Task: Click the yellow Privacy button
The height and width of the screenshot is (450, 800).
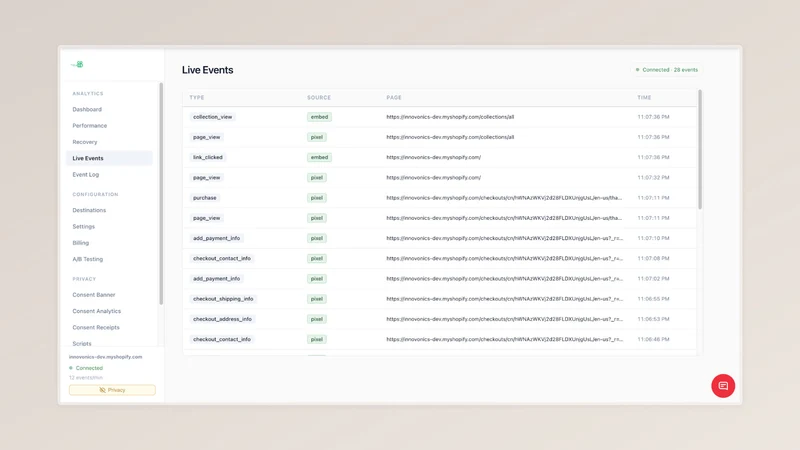Action: [x=112, y=390]
